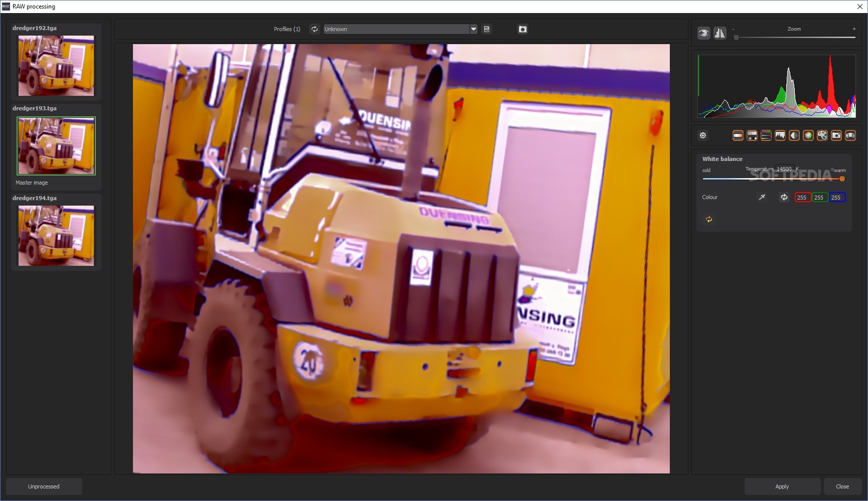Click the "dredger193.tga" file name
This screenshot has width=868, height=501.
tap(35, 108)
